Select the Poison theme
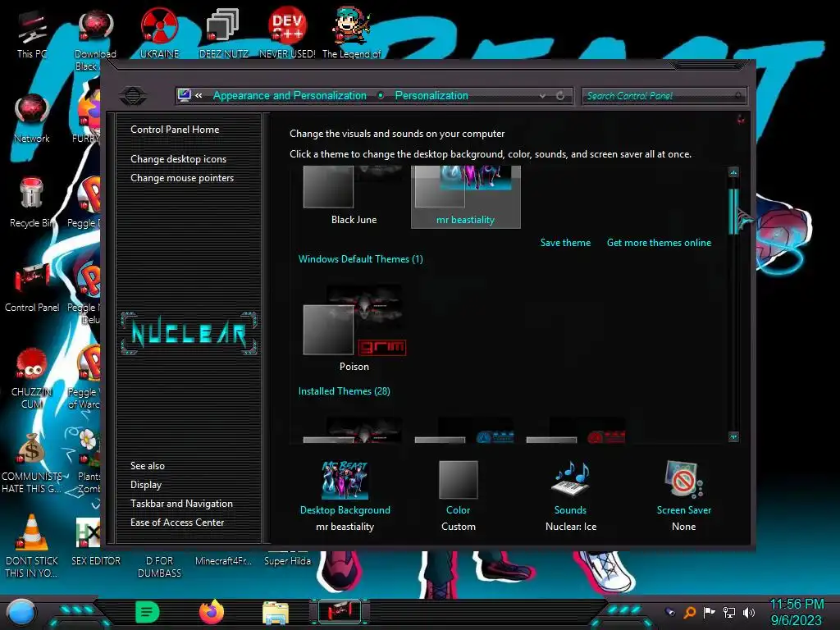The image size is (840, 630). click(x=354, y=328)
